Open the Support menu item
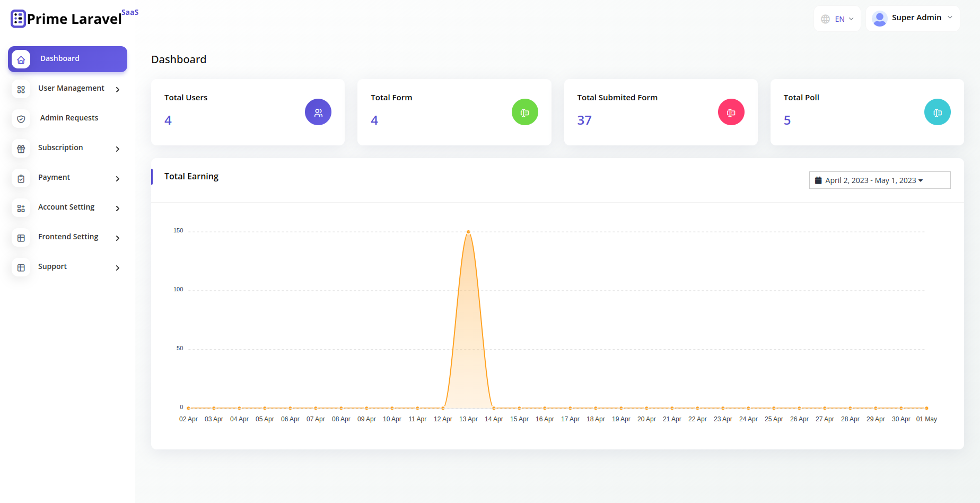 point(52,266)
